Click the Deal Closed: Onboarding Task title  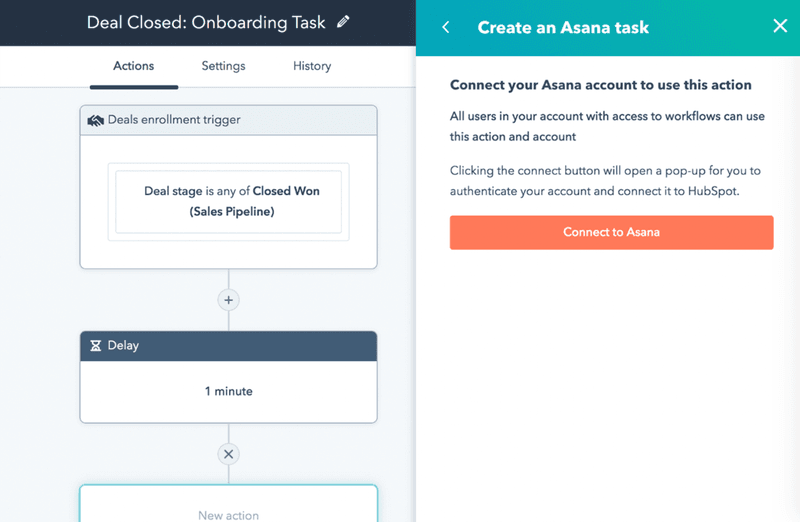coord(206,22)
